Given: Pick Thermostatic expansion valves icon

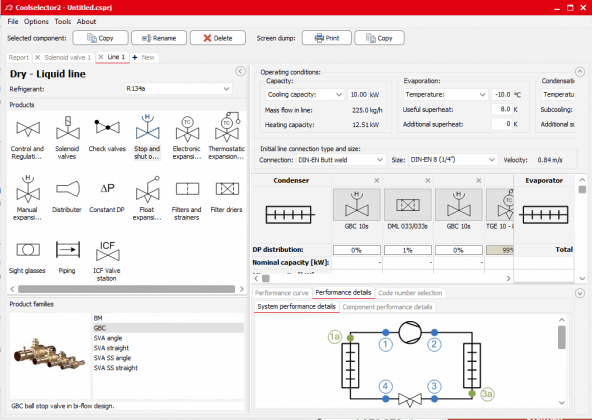Looking at the screenshot, I should 227,127.
